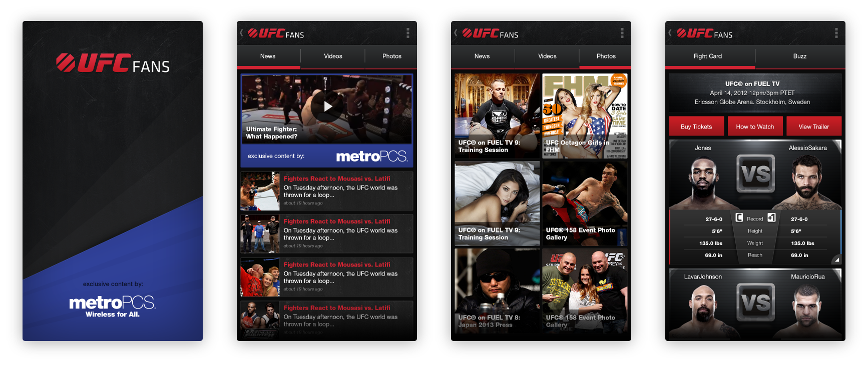The width and height of the screenshot is (868, 365).
Task: Click metroPCS exclusive content banner under video
Action: pos(327,156)
